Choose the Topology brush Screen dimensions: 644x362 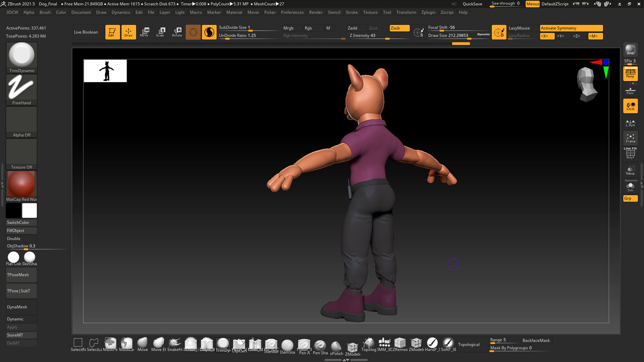click(x=369, y=344)
